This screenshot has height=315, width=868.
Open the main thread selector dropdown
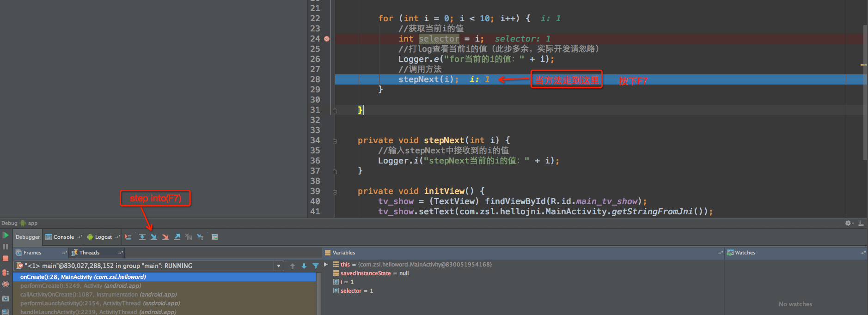point(278,266)
